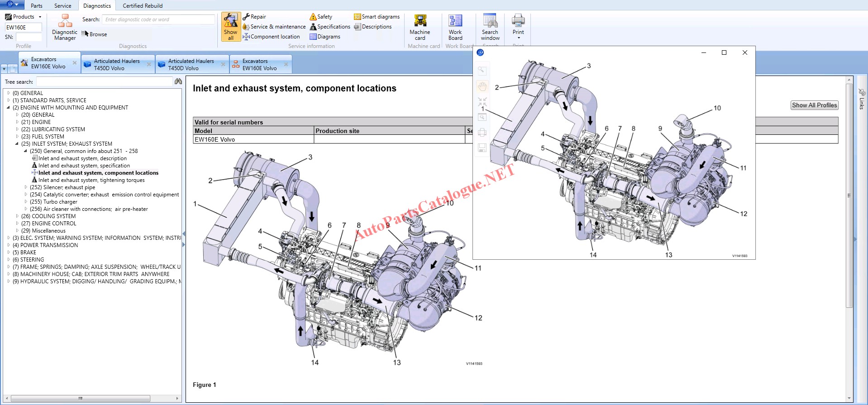This screenshot has width=868, height=405.
Task: Print the diagram from the popup toolbar
Action: (x=482, y=133)
